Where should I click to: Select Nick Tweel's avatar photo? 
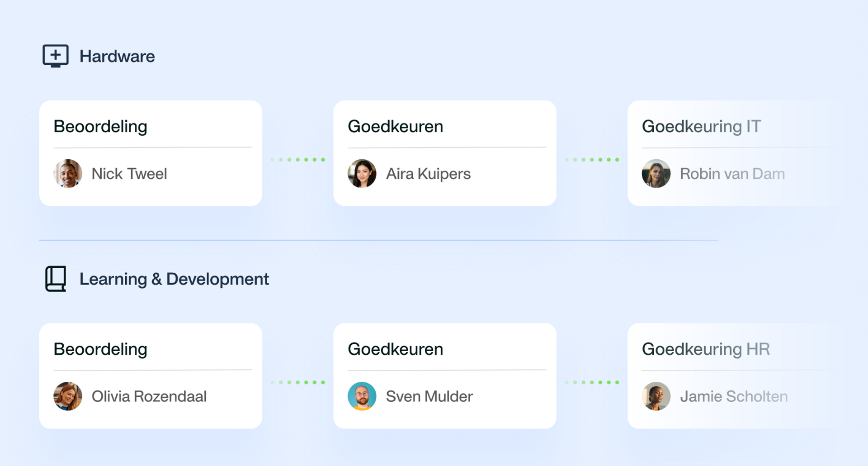pyautogui.click(x=68, y=173)
